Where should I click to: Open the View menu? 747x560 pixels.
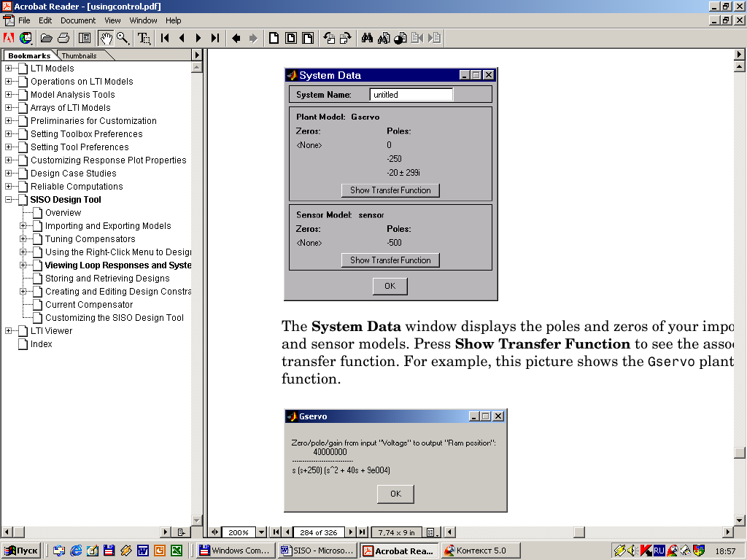pyautogui.click(x=112, y=20)
